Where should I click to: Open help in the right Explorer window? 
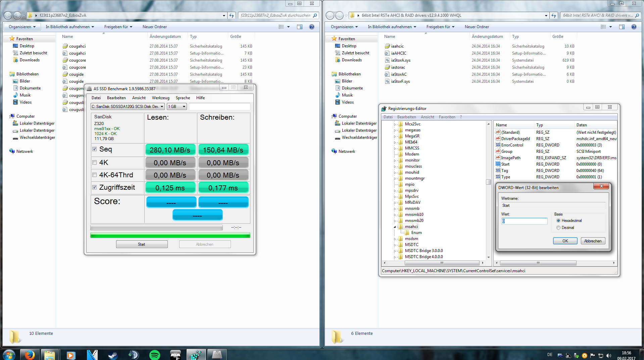coord(634,27)
